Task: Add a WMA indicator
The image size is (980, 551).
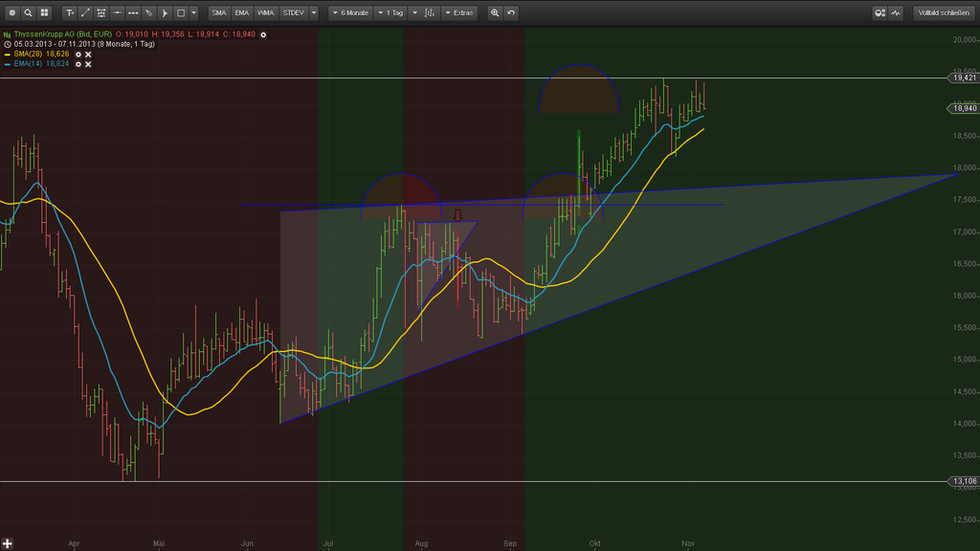Action: [266, 12]
